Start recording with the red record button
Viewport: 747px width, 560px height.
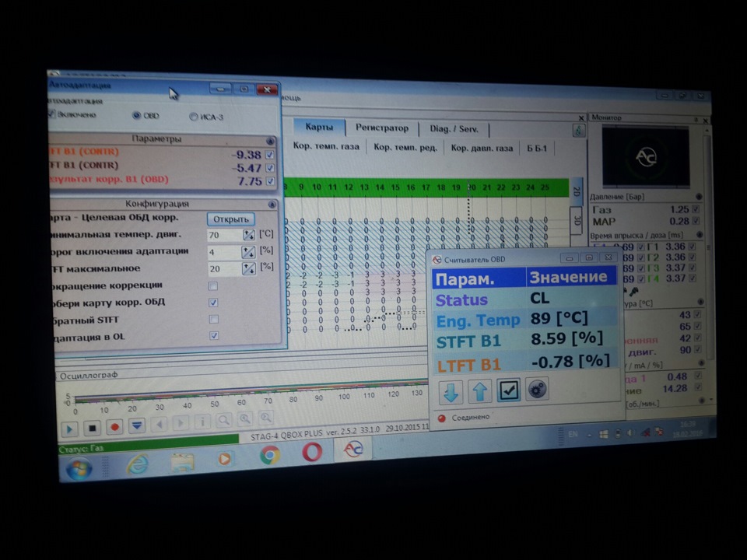pyautogui.click(x=114, y=427)
